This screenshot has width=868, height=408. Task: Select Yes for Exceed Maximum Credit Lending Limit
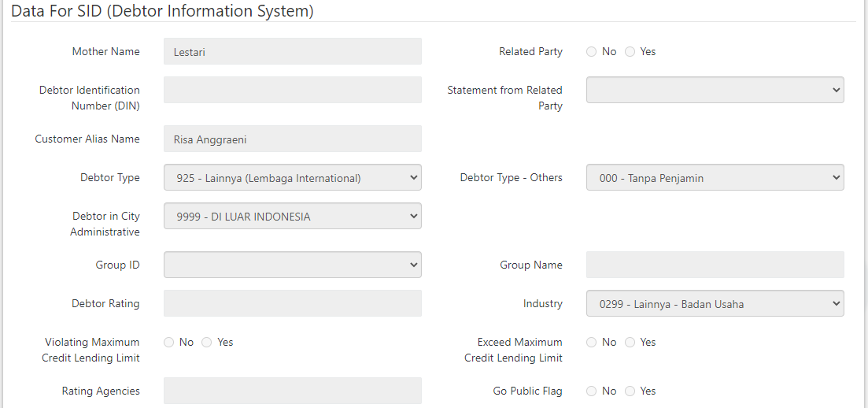point(630,343)
